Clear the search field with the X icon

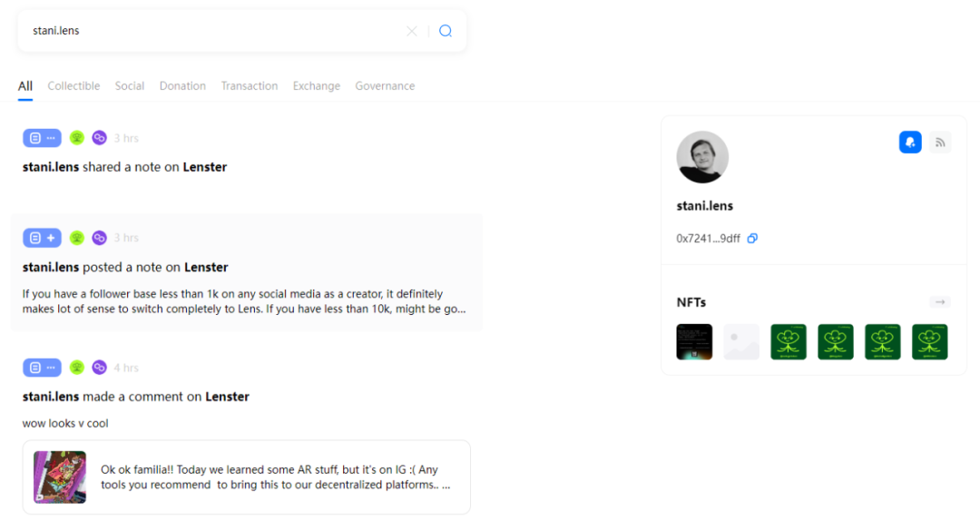point(412,31)
